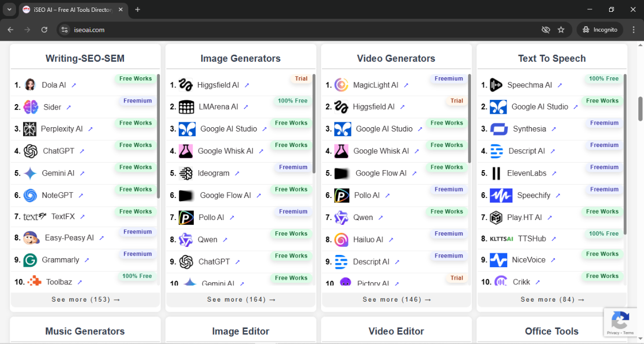Screen dimensions: 644x344
Task: Open the tab search dropdown arrow
Action: [9, 9]
